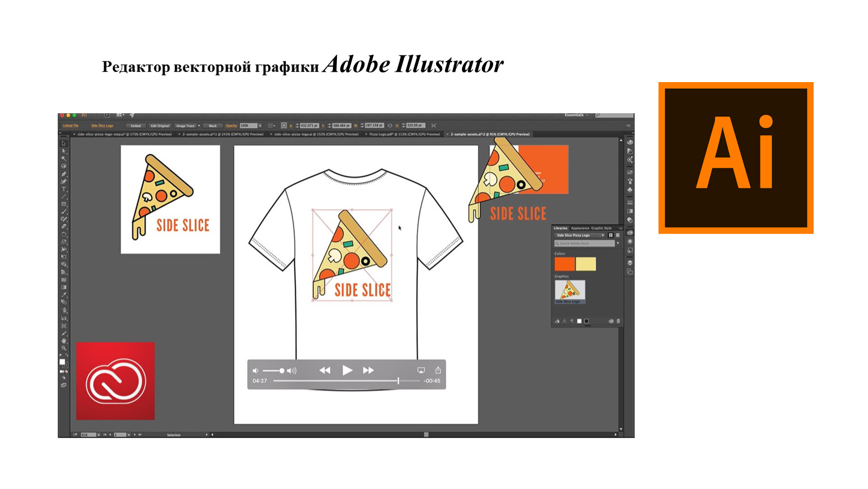The width and height of the screenshot is (868, 489).
Task: Switch to 2-sample-assets.ai:1 document tab
Action: pos(221,135)
